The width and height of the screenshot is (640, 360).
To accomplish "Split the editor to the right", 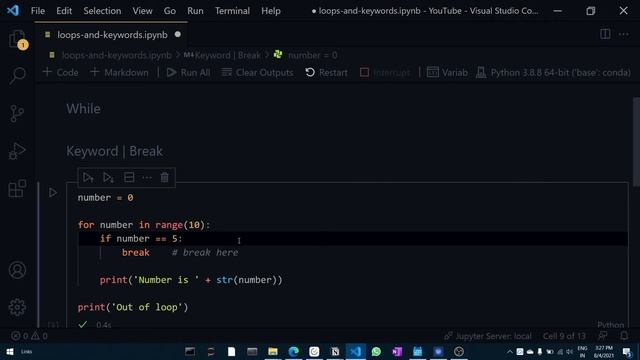I will click(x=605, y=34).
